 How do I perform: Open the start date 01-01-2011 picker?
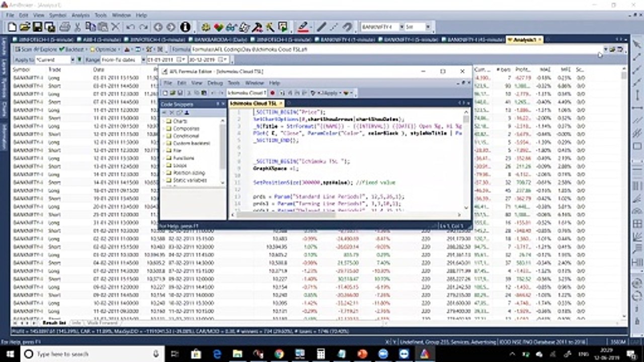point(166,60)
